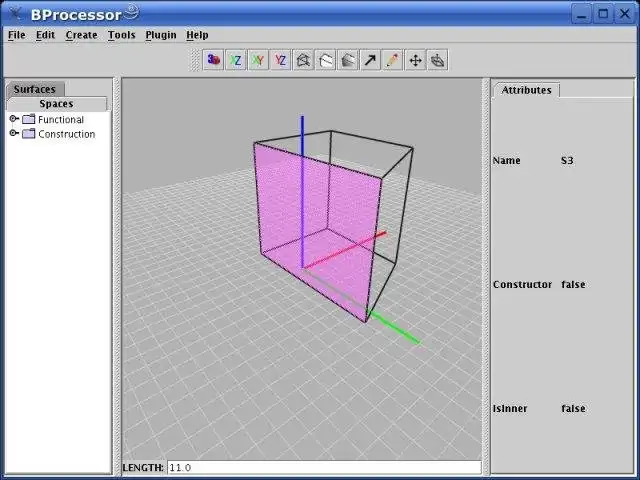
Task: Select the Functional folder label
Action: tap(61, 120)
